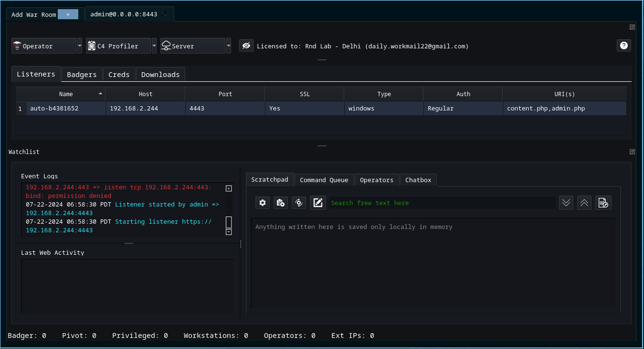Click into the Scratchpad text area
This screenshot has width=644, height=349.
coord(433,262)
